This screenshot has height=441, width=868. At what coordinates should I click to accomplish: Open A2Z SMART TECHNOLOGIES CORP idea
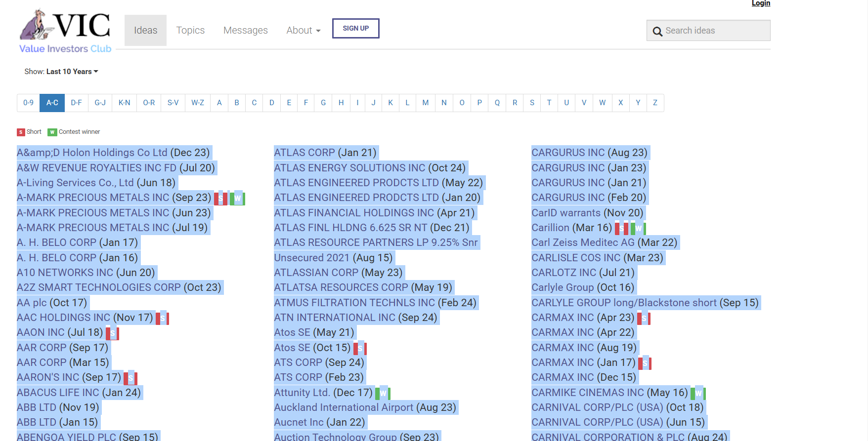[x=99, y=287]
